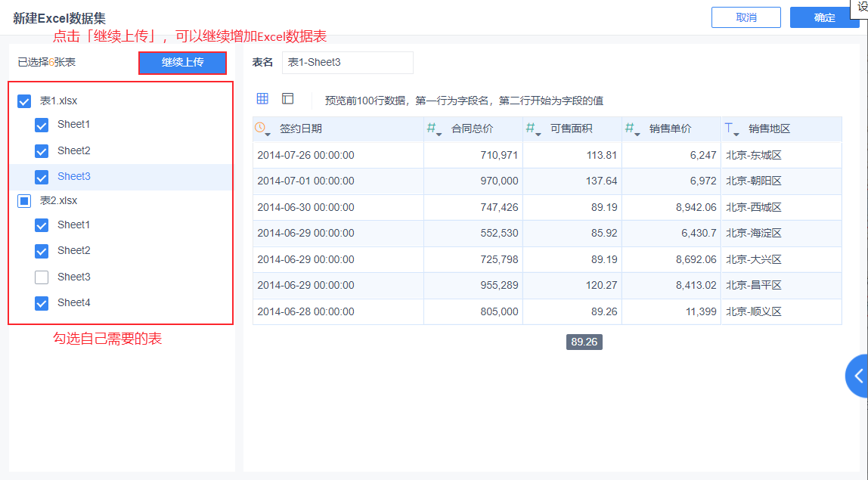Click the 销售单价 column header text
This screenshot has height=480, width=868.
click(671, 129)
